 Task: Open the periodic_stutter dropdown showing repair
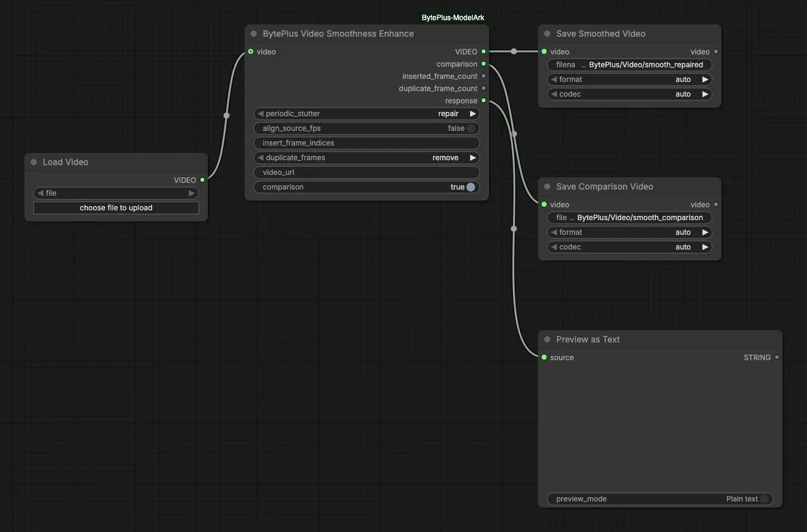click(x=367, y=114)
